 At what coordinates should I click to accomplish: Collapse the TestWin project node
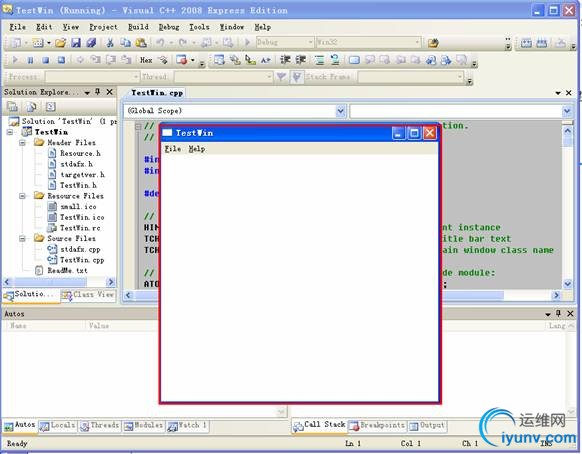[10, 132]
